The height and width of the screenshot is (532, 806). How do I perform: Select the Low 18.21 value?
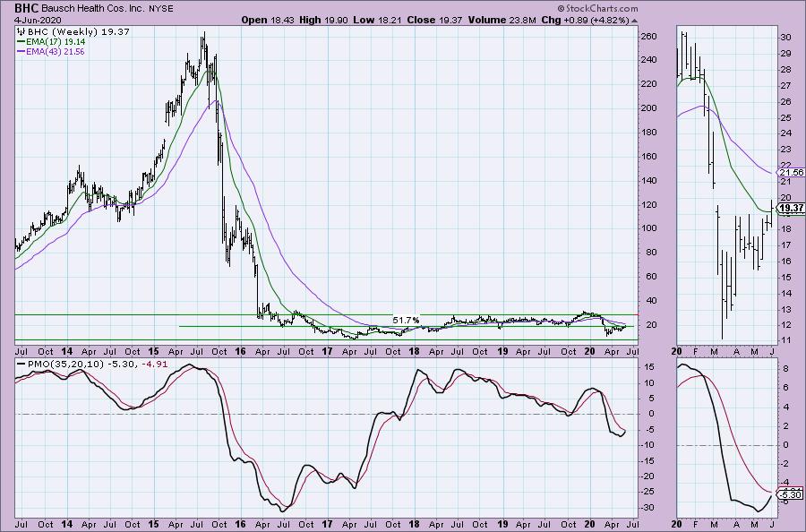click(x=378, y=20)
